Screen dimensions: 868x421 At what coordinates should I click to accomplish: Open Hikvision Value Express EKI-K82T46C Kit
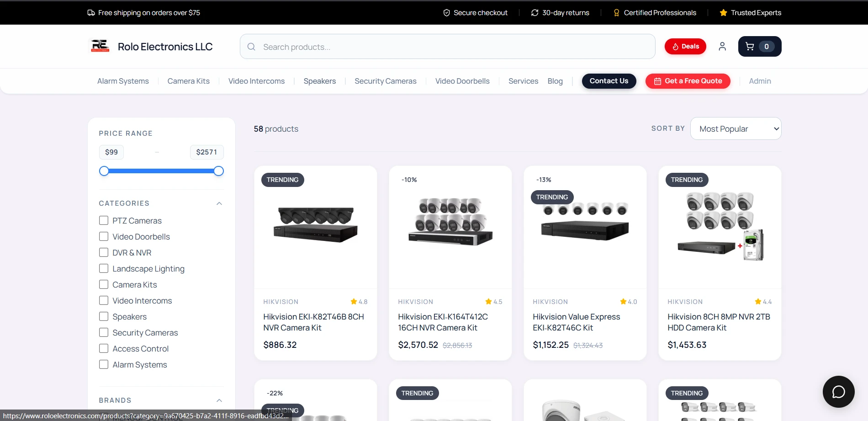[x=577, y=322]
